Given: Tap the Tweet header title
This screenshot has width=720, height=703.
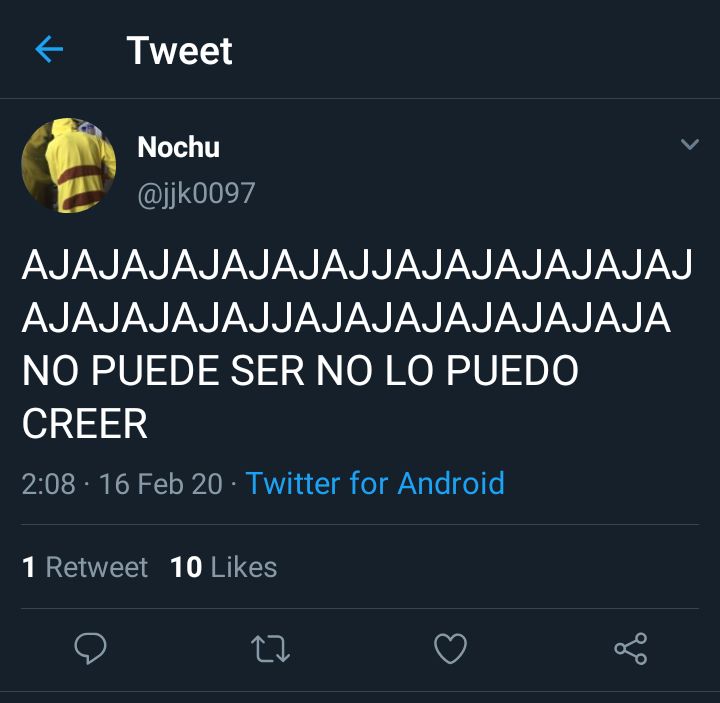Looking at the screenshot, I should 180,51.
